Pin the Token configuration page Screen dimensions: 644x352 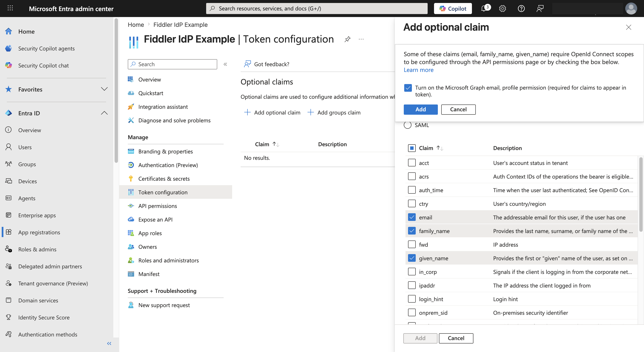coord(347,39)
